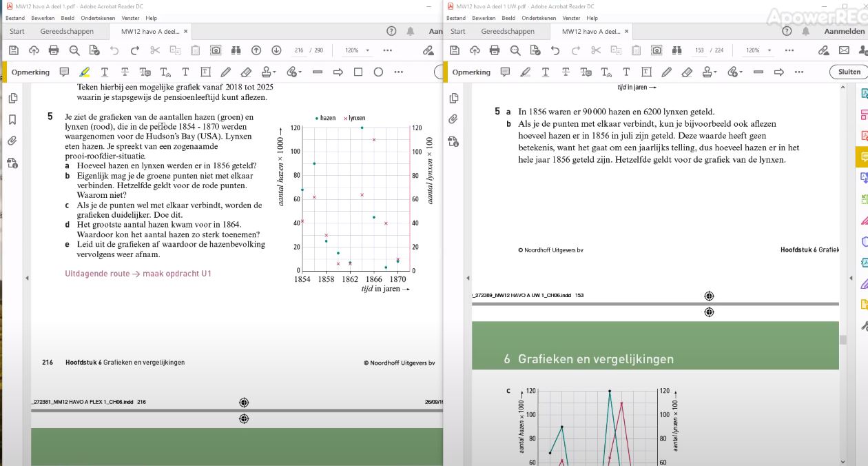The width and height of the screenshot is (868, 466).
Task: Go to next page in left window
Action: pyautogui.click(x=276, y=50)
